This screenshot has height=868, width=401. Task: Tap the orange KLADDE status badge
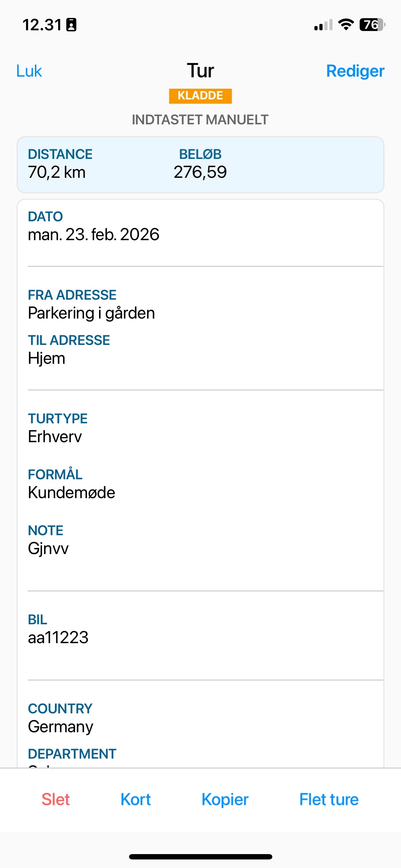point(200,96)
